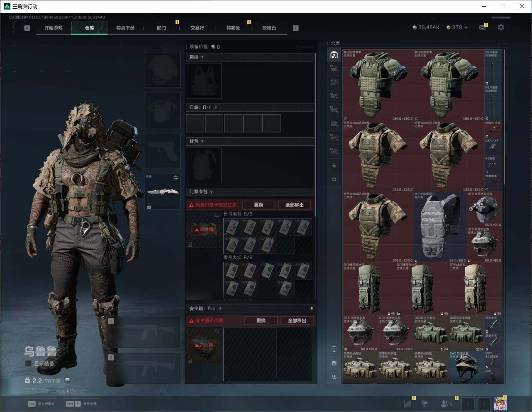Click the left arrow beside 开始游戏 tab
The image size is (532, 412).
point(27,28)
